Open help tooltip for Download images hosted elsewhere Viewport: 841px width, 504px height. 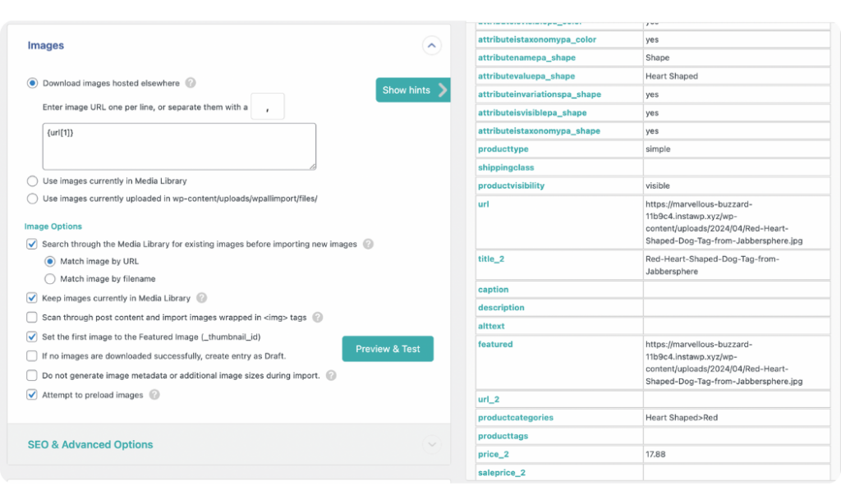190,82
